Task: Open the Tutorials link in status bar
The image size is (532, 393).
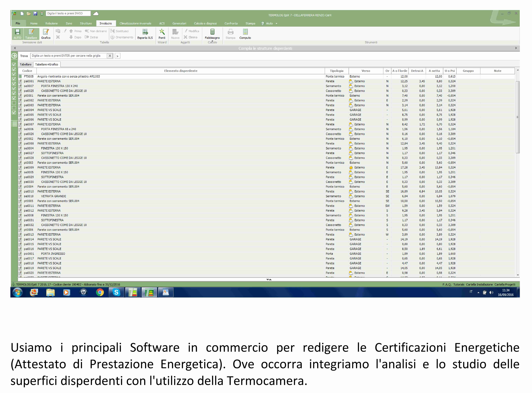Action: tap(459, 285)
